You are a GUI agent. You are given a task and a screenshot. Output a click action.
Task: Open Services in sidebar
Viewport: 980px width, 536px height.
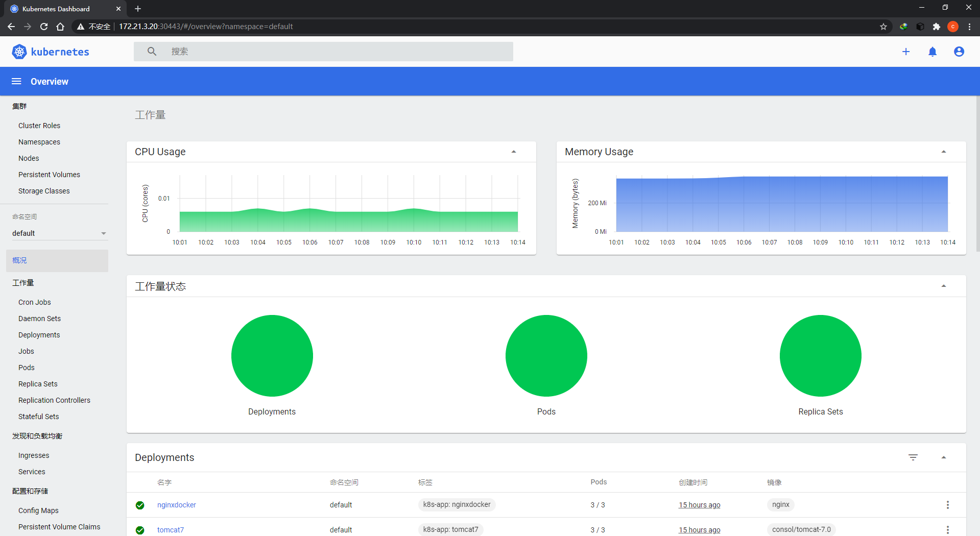pyautogui.click(x=32, y=472)
